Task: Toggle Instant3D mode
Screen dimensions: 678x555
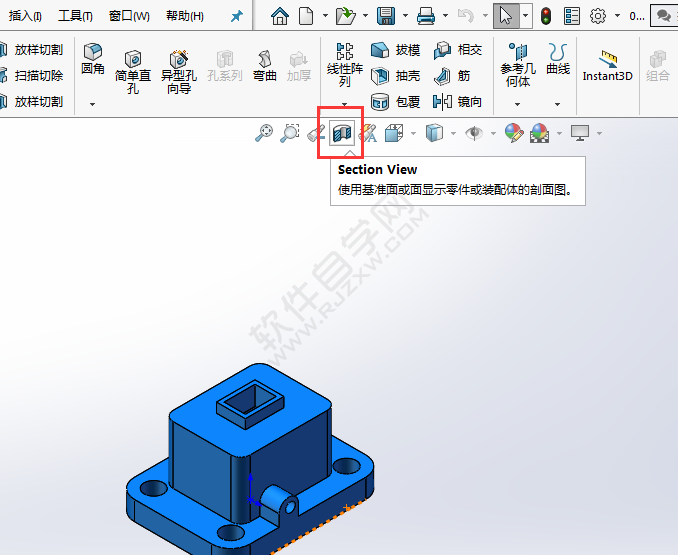Action: (608, 66)
